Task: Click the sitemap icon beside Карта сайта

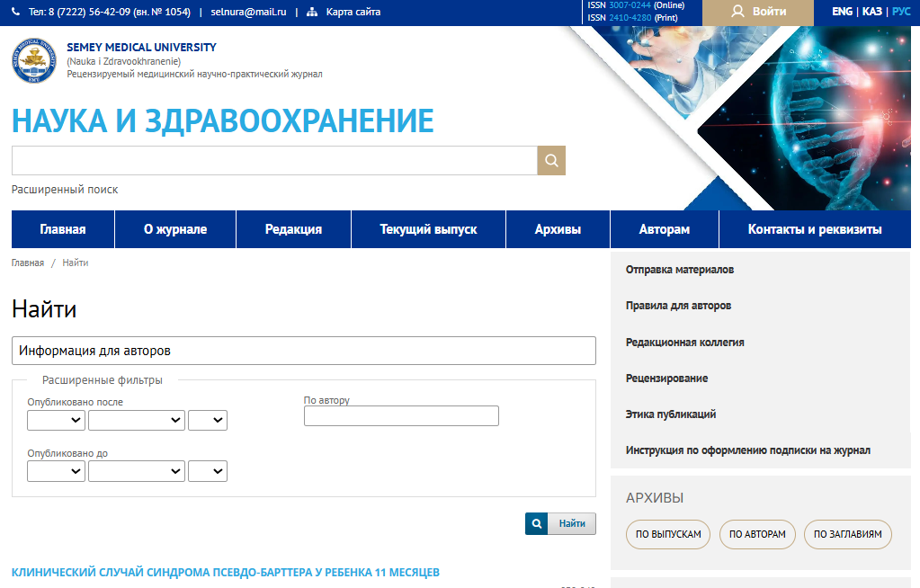Action: pos(312,12)
